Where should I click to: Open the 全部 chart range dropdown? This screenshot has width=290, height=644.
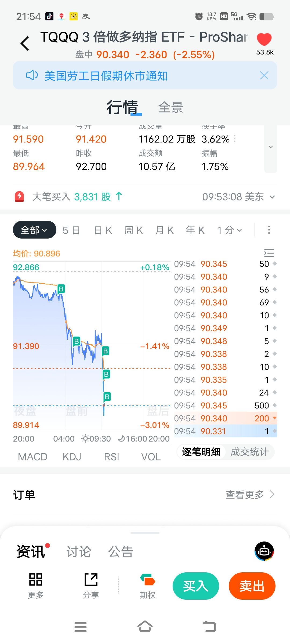pyautogui.click(x=34, y=230)
